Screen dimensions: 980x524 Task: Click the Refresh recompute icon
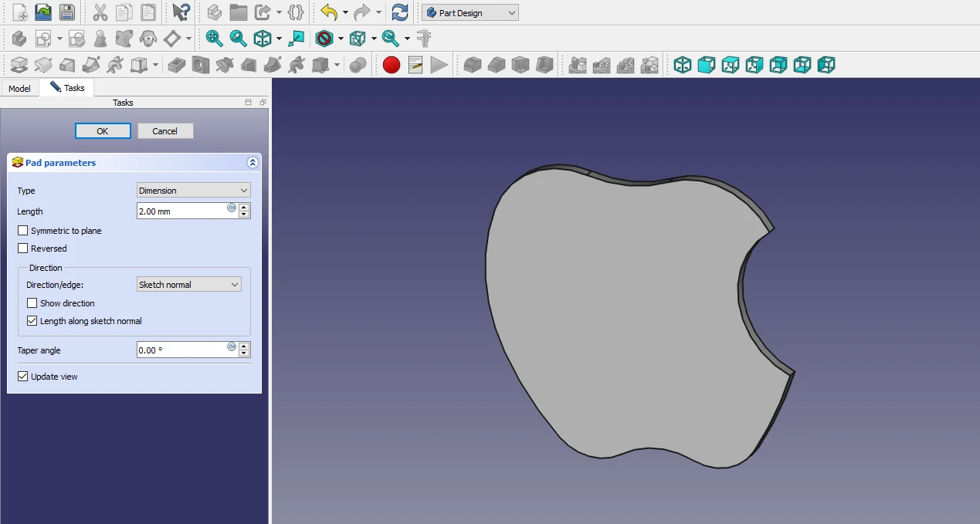pos(399,12)
